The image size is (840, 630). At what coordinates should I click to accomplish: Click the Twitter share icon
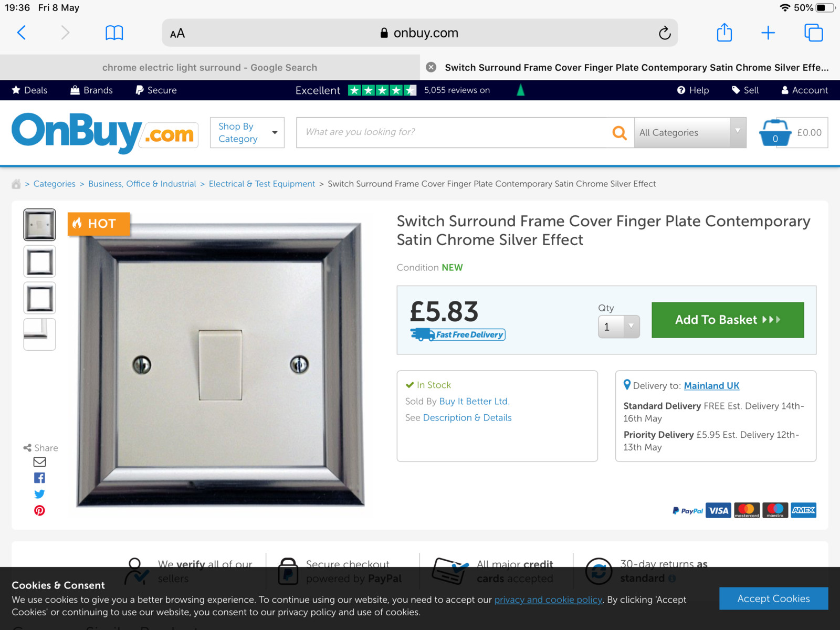pyautogui.click(x=39, y=494)
